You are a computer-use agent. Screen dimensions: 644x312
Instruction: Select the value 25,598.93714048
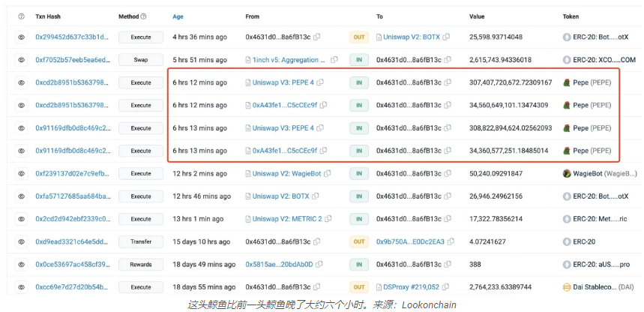click(x=496, y=37)
